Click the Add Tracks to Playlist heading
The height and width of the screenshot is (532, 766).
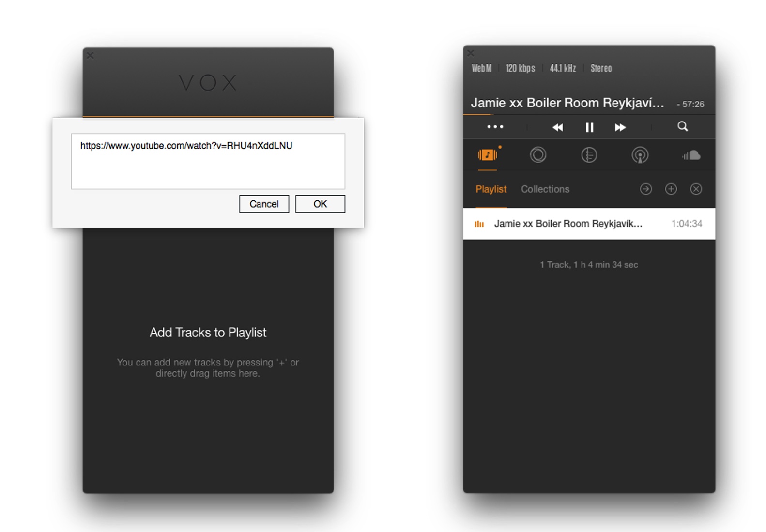[208, 333]
